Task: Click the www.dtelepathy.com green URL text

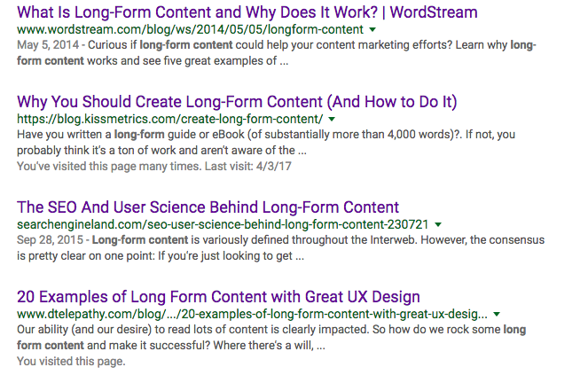Action: [252, 314]
